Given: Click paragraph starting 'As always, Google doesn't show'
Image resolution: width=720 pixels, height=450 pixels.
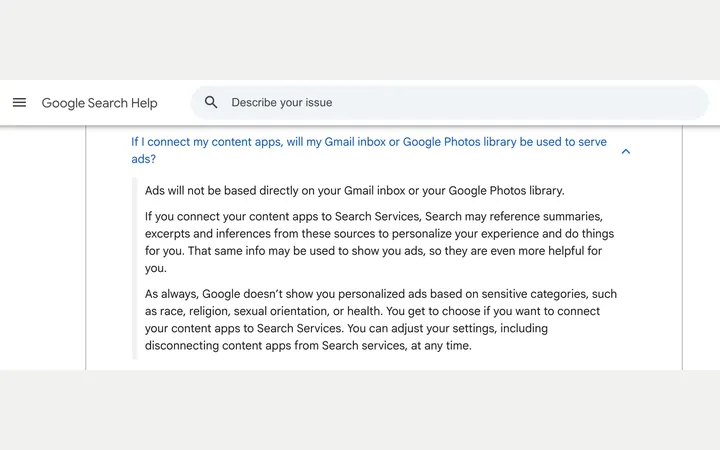Looking at the screenshot, I should point(381,320).
